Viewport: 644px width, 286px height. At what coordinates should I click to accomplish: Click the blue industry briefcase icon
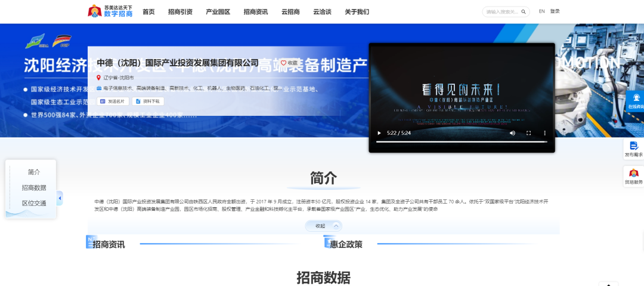(99, 88)
